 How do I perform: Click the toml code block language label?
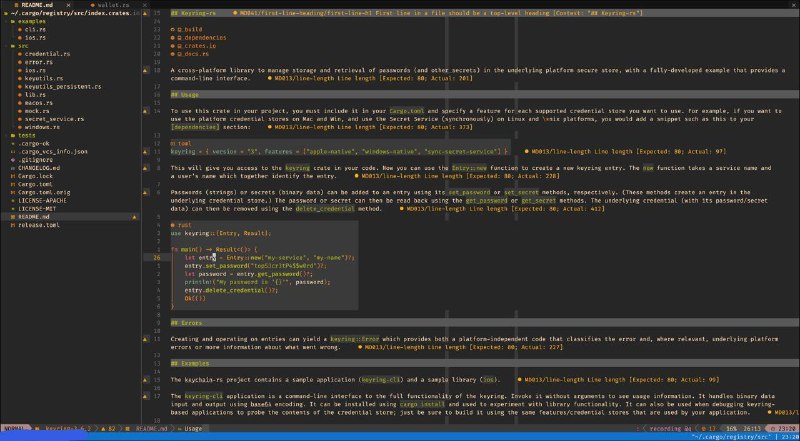[181, 143]
